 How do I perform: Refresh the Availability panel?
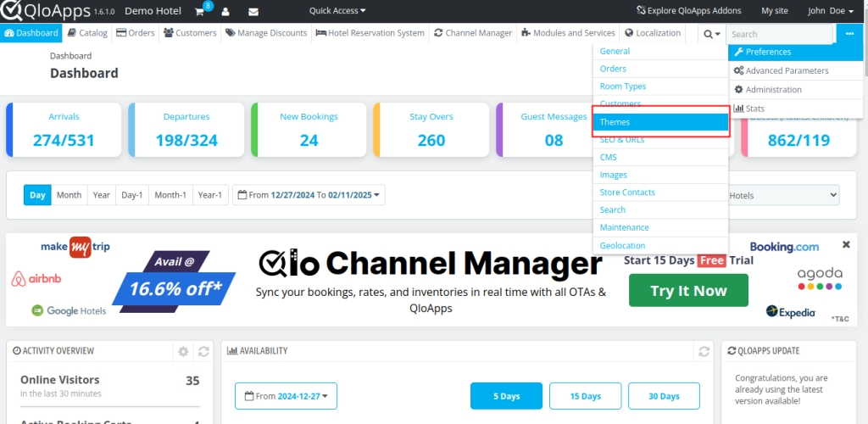coord(704,351)
